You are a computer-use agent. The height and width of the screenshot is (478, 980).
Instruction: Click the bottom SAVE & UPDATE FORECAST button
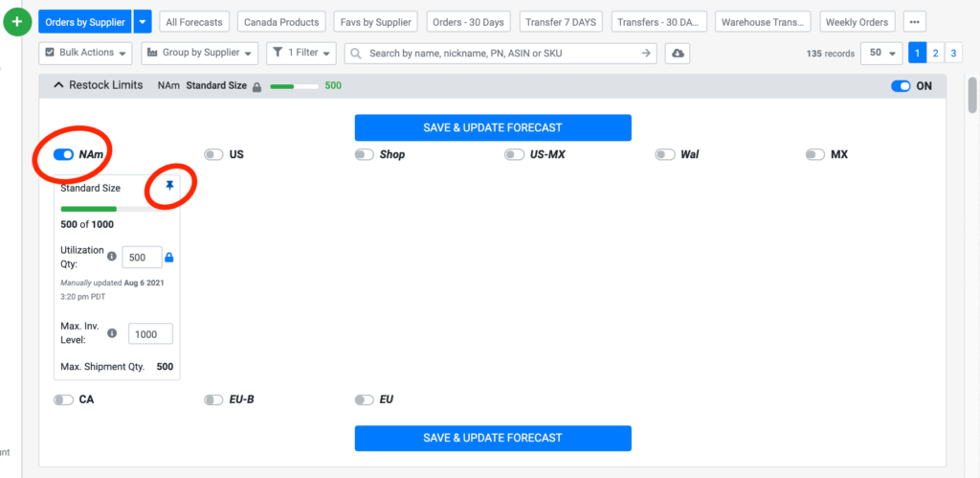[493, 438]
